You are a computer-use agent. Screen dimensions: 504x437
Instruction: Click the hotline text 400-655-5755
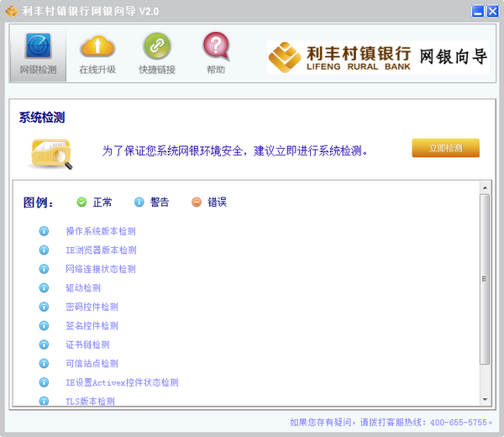click(x=459, y=422)
